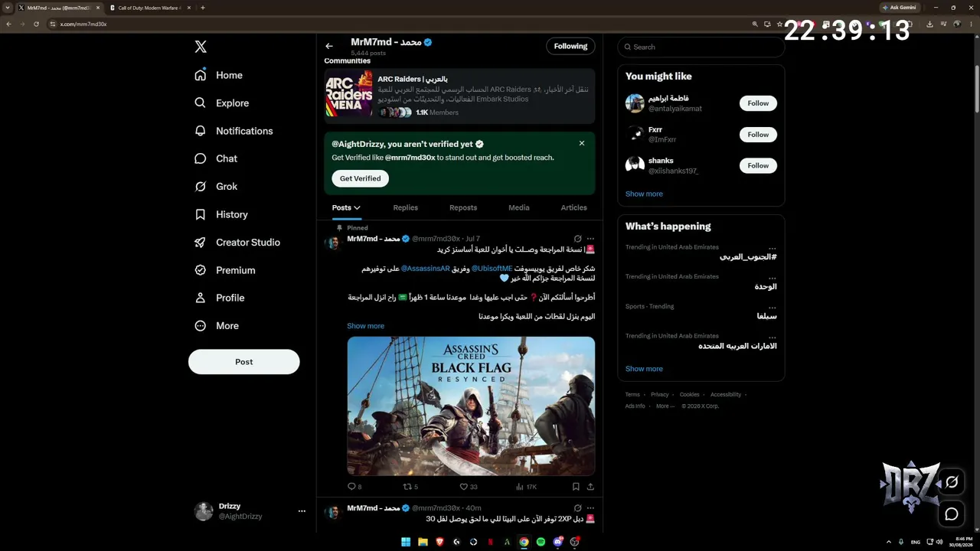
Task: Switch to the Articles tab
Action: coord(573,207)
